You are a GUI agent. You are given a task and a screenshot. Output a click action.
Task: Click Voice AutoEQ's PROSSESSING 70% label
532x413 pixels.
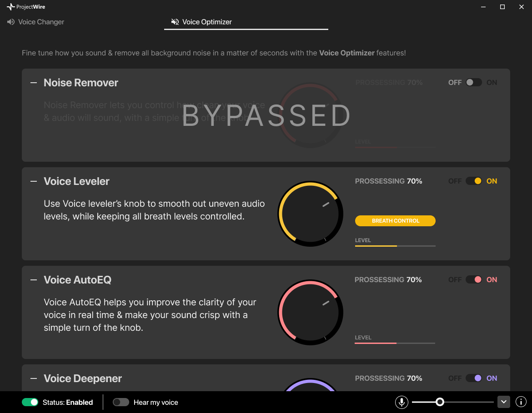[x=388, y=280]
